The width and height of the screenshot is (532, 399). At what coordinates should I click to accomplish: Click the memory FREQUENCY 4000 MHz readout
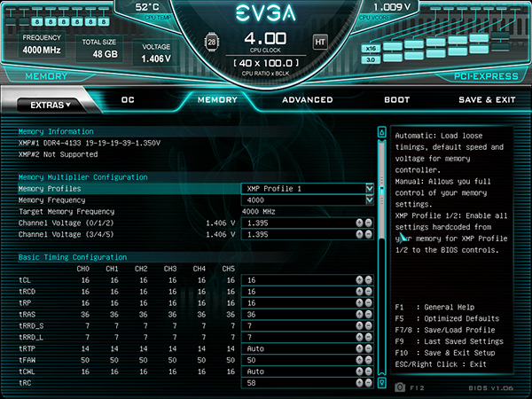[x=42, y=44]
